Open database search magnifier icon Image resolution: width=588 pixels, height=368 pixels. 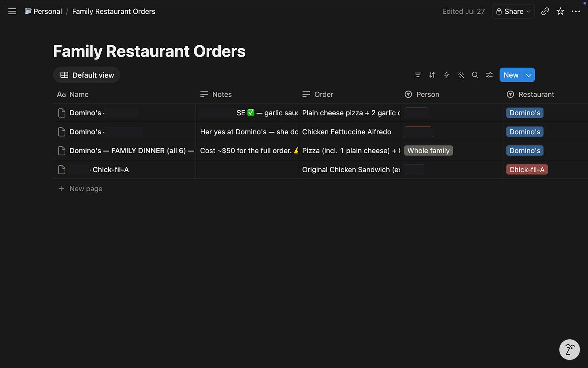(x=475, y=75)
